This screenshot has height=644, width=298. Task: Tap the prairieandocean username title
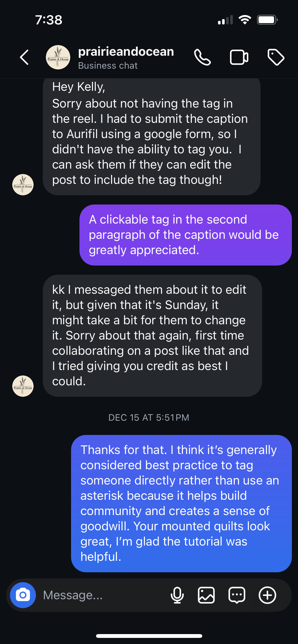(x=126, y=52)
